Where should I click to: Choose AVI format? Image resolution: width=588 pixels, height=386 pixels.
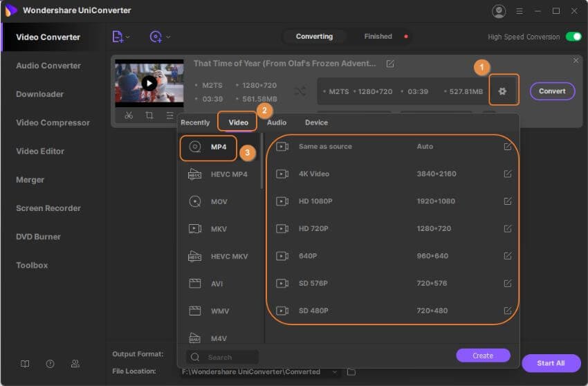click(x=219, y=284)
